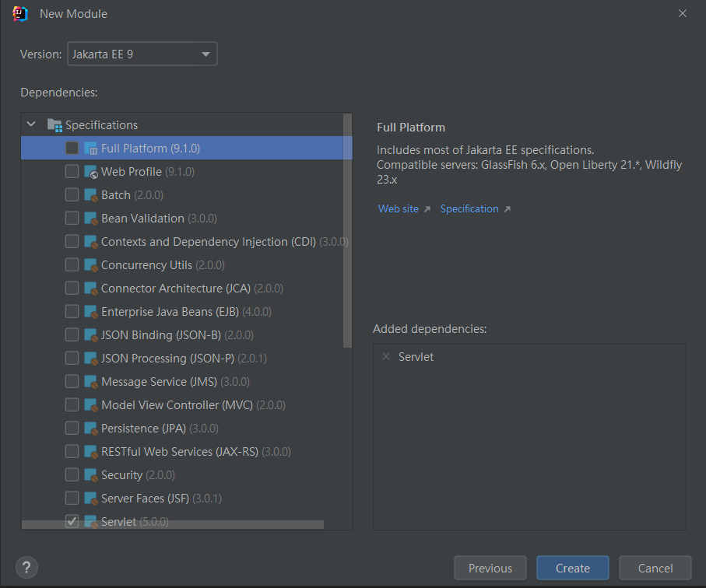Enable the Connector Architecture (JCA) checkbox
Image resolution: width=706 pixels, height=588 pixels.
click(72, 289)
